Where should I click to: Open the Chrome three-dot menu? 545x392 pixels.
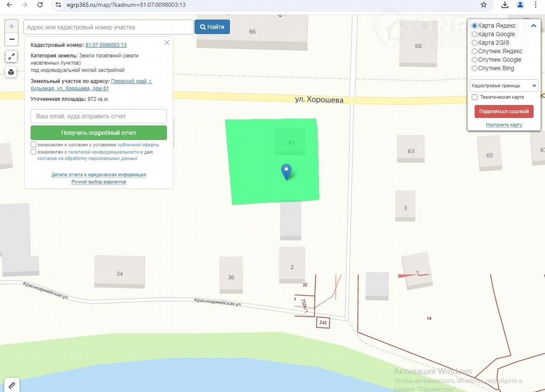click(x=536, y=5)
